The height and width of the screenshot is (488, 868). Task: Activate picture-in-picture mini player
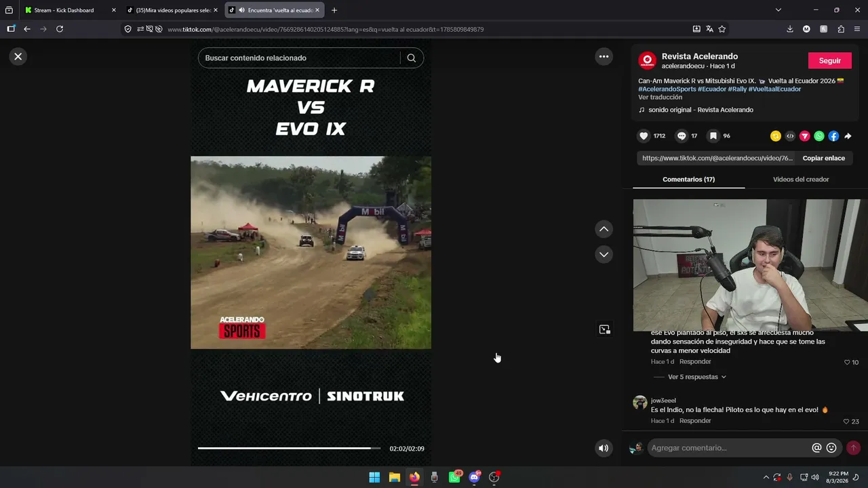604,329
